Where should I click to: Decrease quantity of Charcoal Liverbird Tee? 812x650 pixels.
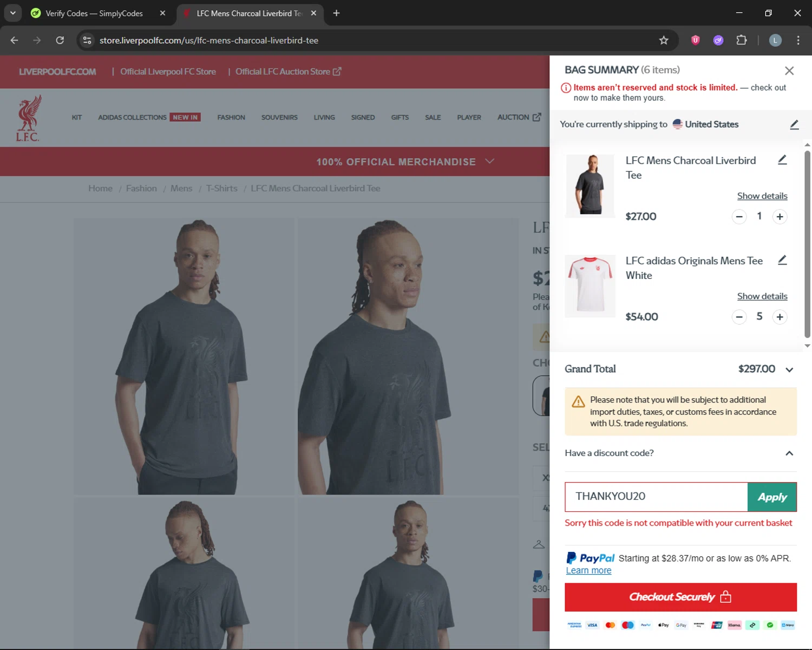point(739,217)
